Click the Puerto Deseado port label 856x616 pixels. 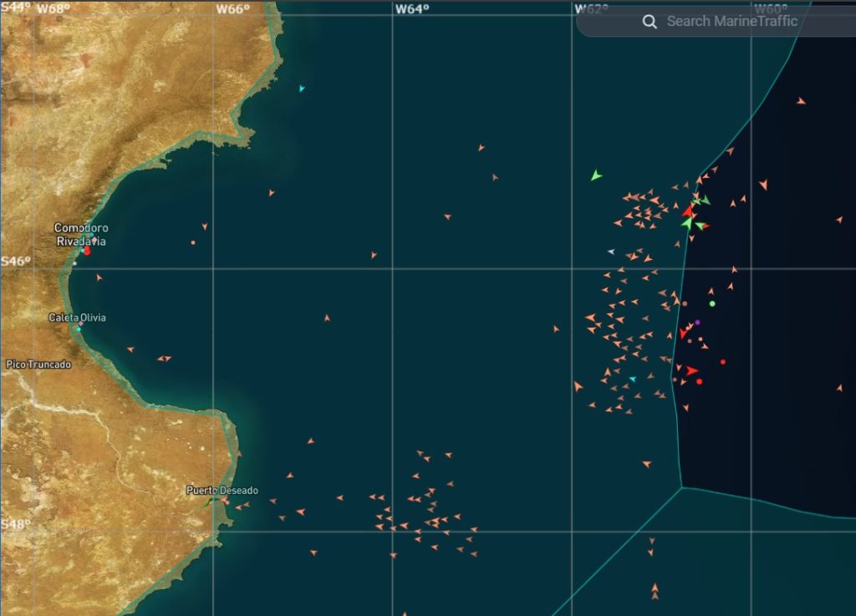click(222, 490)
